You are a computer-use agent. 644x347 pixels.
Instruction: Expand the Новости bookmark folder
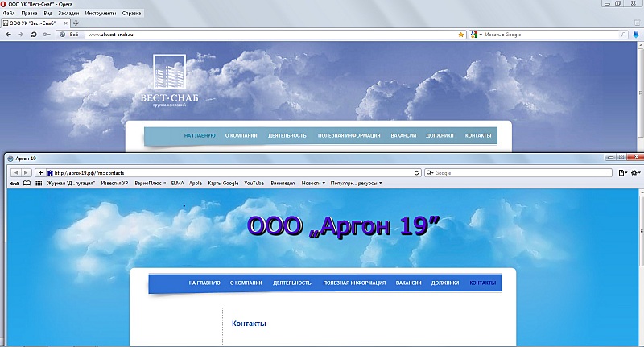click(313, 183)
